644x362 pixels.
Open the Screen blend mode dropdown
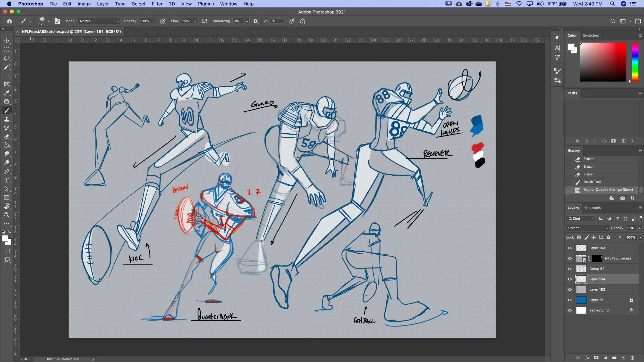coord(587,228)
